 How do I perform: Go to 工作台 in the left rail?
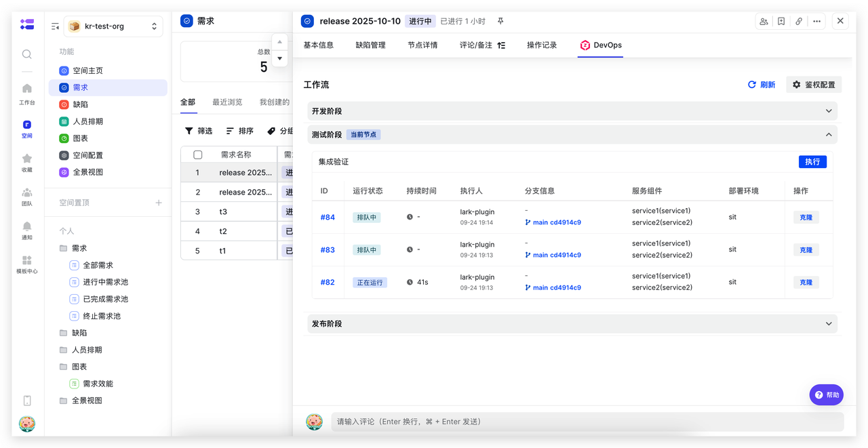26,95
